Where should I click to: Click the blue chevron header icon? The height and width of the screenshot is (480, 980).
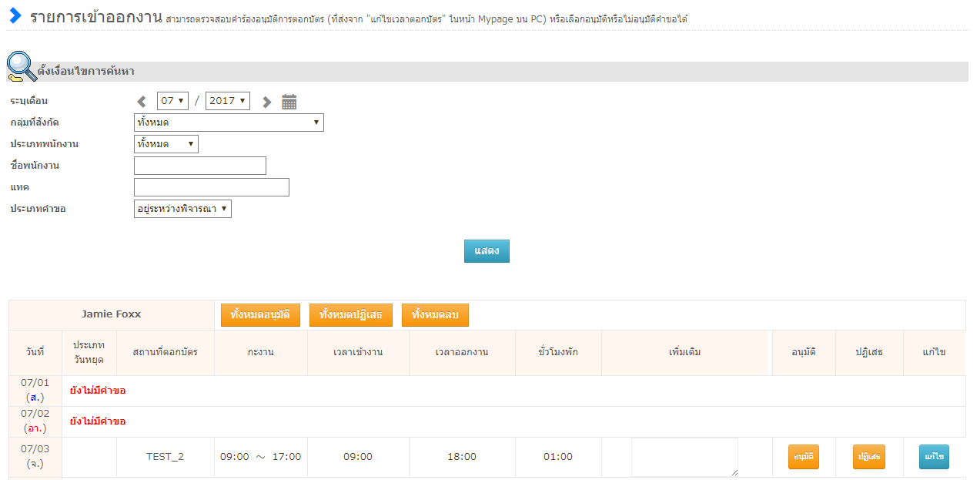(x=15, y=16)
